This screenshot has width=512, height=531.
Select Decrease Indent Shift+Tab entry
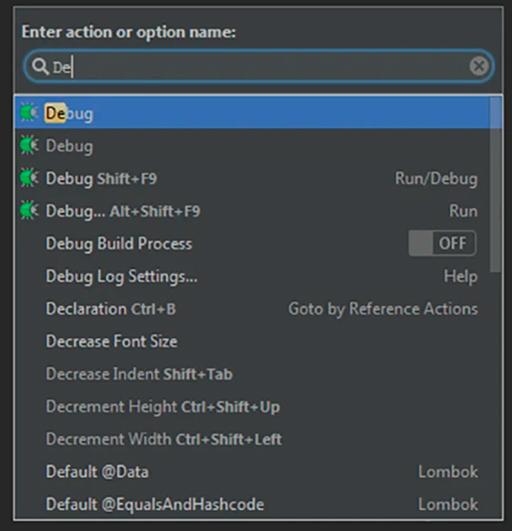(252, 374)
